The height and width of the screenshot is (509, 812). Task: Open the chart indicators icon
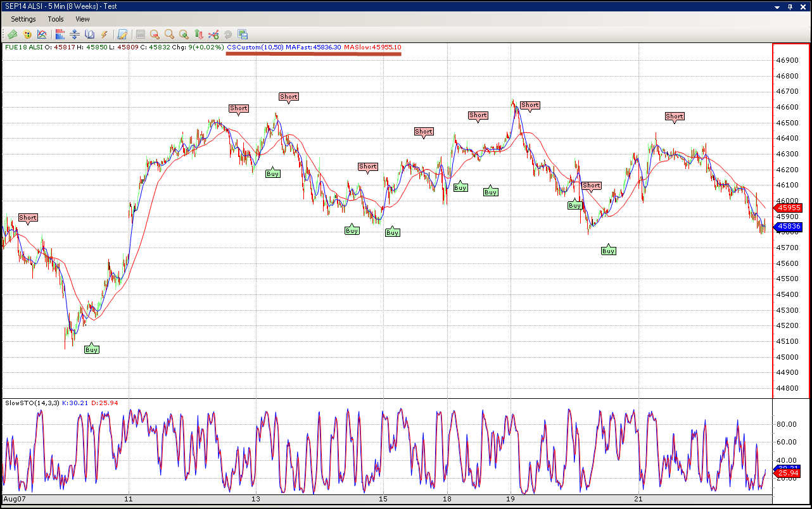click(x=42, y=34)
